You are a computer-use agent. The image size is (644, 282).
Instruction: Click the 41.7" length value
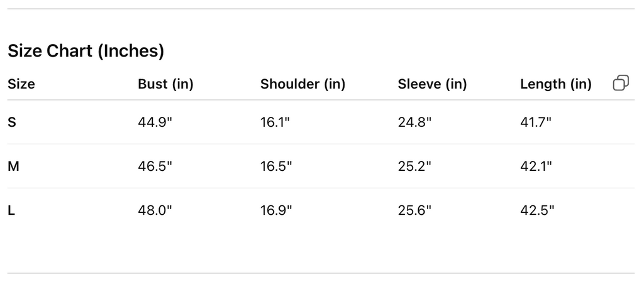pyautogui.click(x=536, y=122)
